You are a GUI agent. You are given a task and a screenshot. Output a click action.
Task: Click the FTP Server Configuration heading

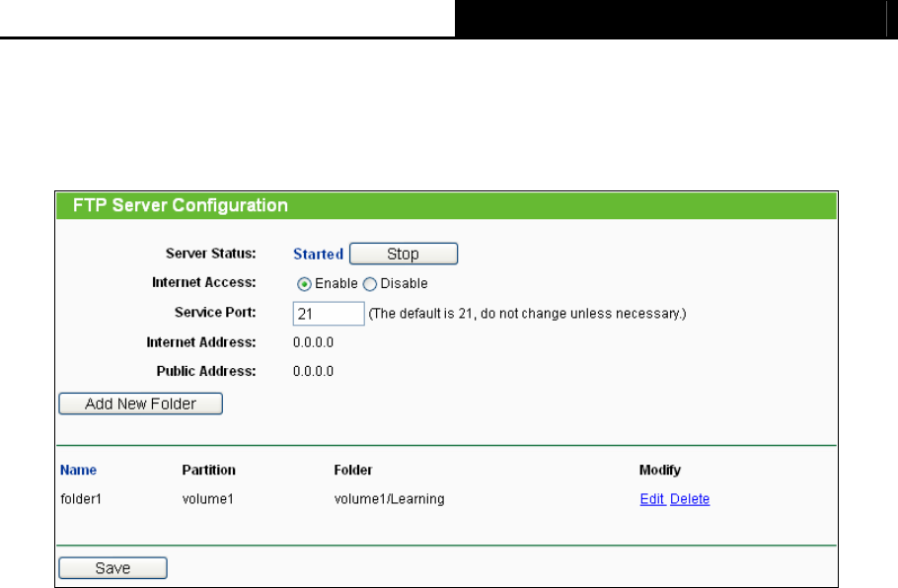point(181,205)
